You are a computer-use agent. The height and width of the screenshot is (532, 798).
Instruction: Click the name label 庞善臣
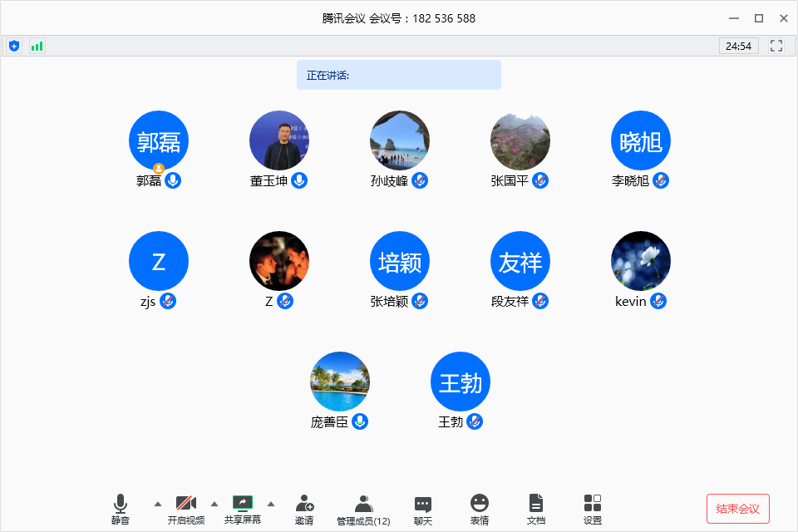coord(329,422)
